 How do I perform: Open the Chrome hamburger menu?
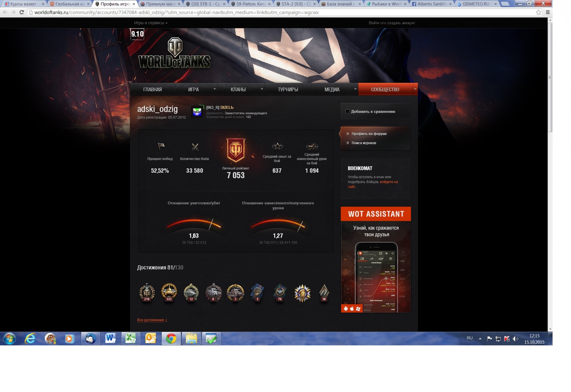point(548,12)
